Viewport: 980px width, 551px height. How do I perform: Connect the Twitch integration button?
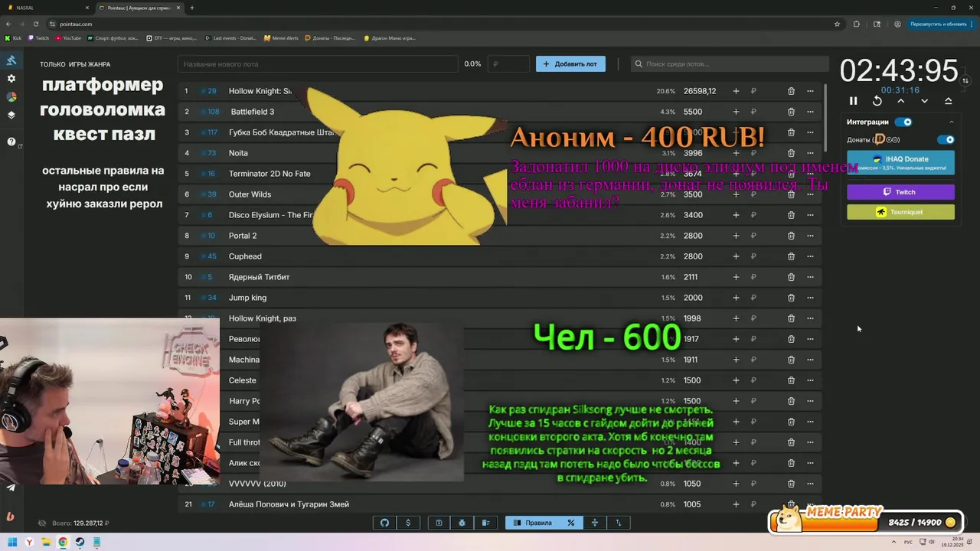900,192
